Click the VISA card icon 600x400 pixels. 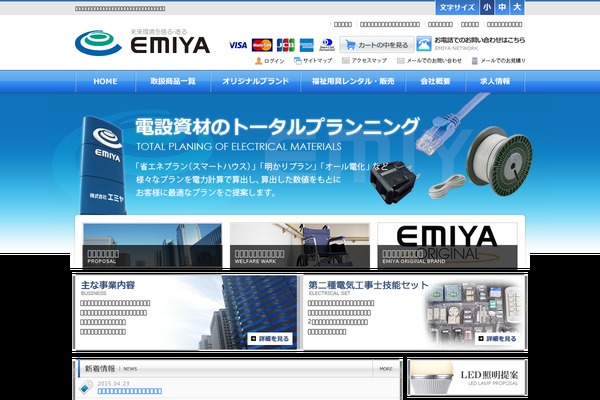(238, 45)
